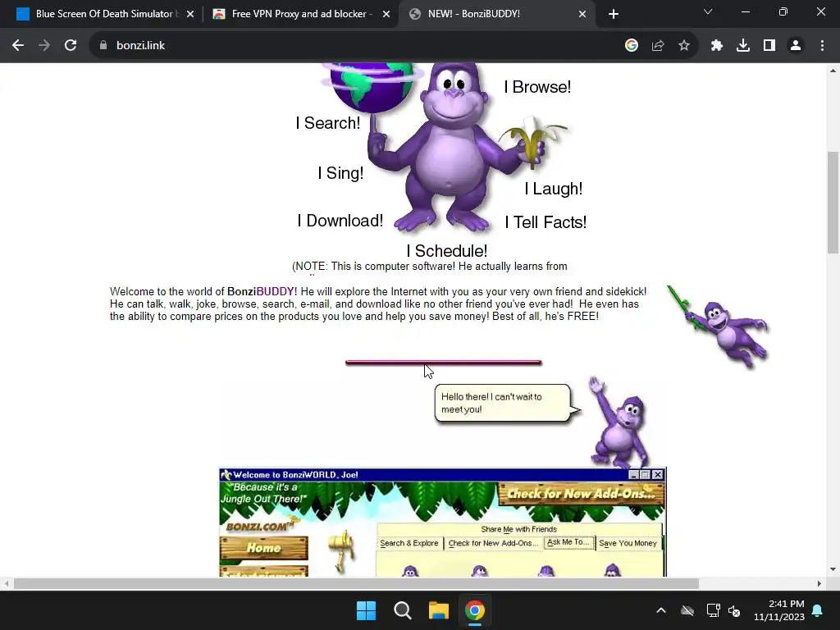Click Share Me with Friends label
This screenshot has height=630, width=840.
(518, 529)
